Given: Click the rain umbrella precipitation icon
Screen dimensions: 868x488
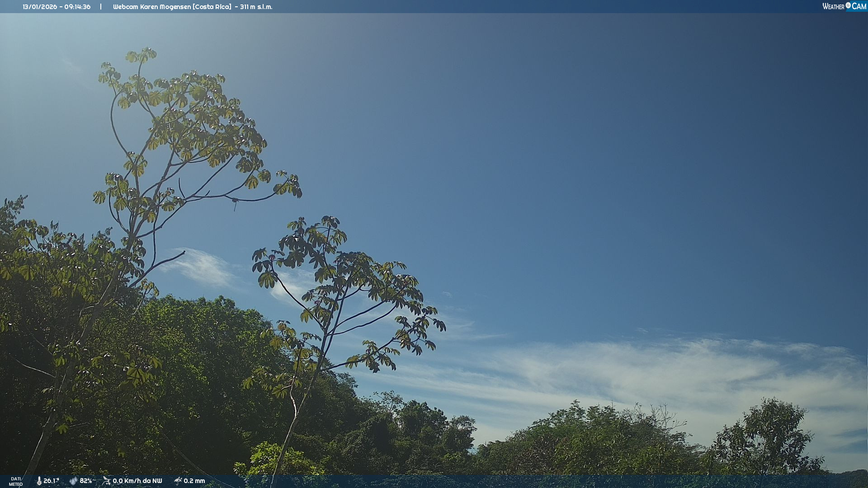Looking at the screenshot, I should 178,481.
